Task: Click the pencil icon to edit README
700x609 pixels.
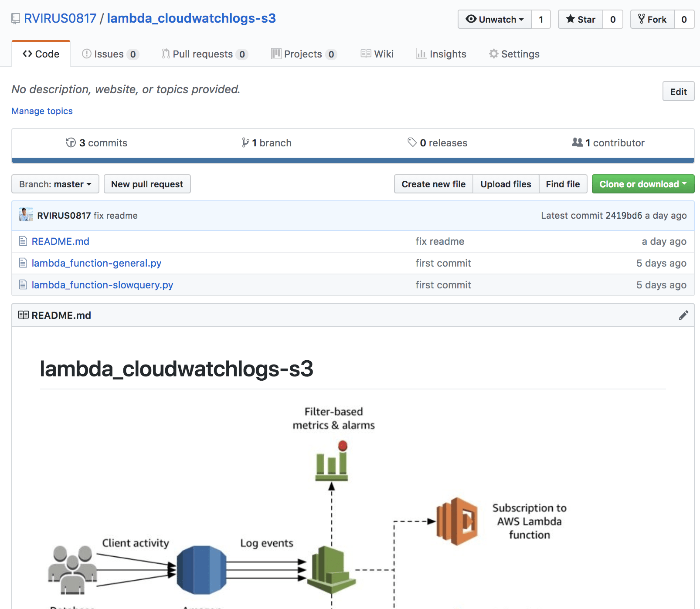Action: coord(683,315)
